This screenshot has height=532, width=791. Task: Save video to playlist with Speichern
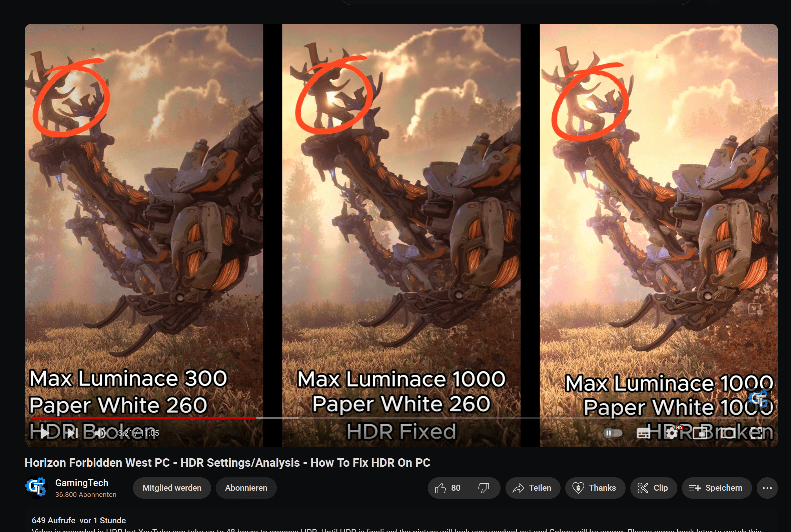click(x=717, y=488)
